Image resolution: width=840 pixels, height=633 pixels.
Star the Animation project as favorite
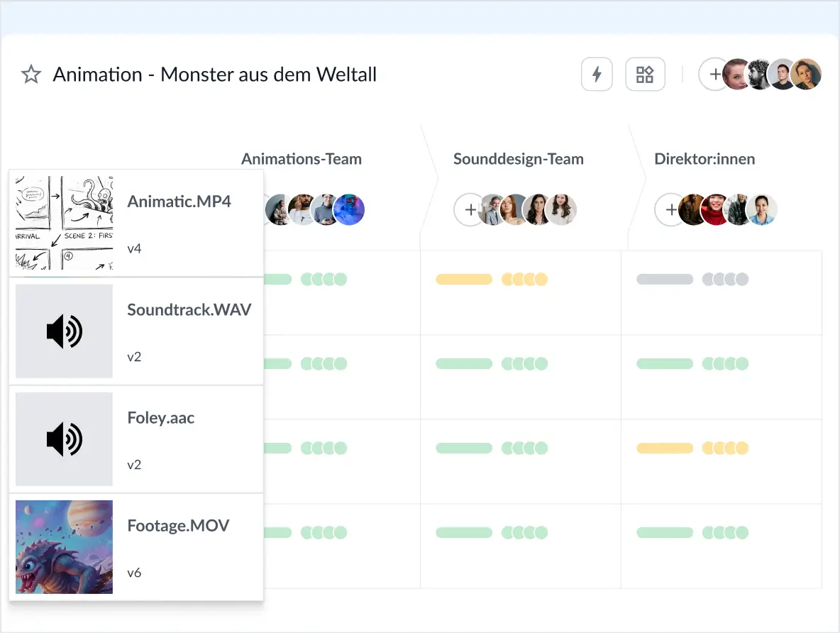(x=31, y=75)
